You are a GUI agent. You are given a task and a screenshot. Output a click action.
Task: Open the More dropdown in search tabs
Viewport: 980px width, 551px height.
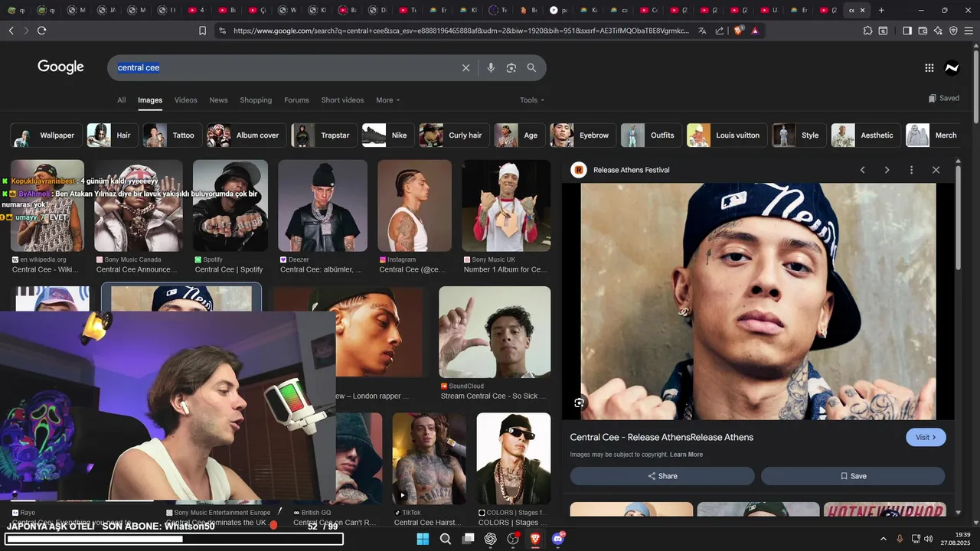tap(387, 100)
